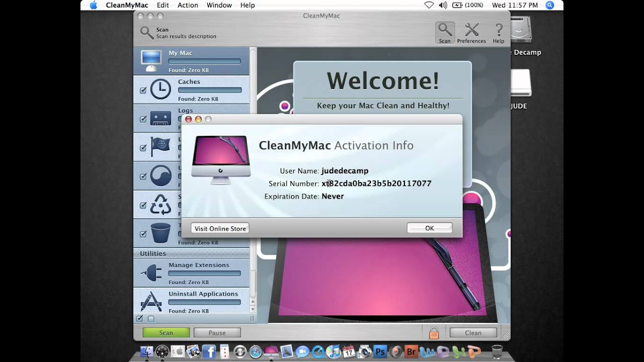Open the Action menu
644x362 pixels.
(x=188, y=5)
